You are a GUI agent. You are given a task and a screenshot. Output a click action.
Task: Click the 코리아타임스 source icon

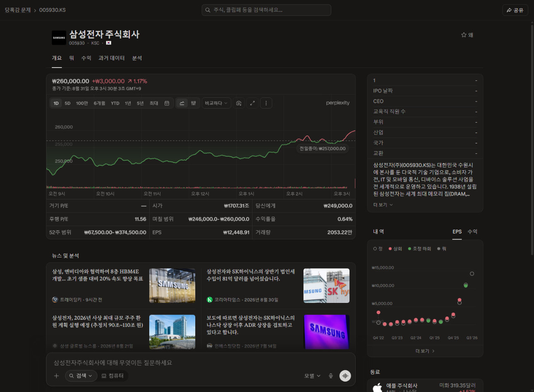coord(209,300)
